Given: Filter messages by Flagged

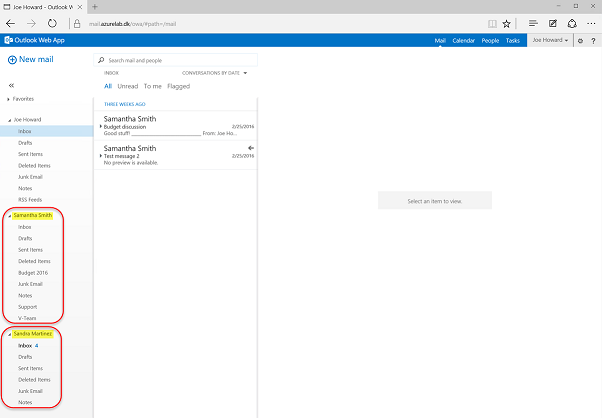Looking at the screenshot, I should (x=179, y=86).
